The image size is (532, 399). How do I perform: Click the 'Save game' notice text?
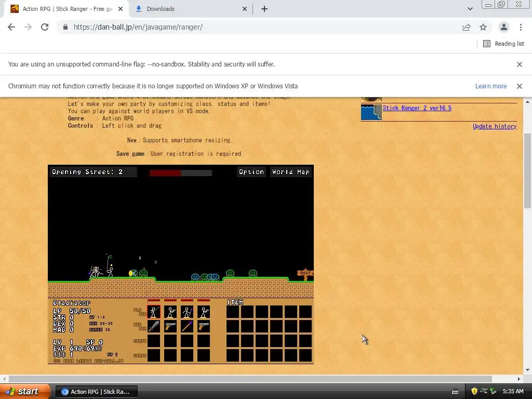(179, 154)
